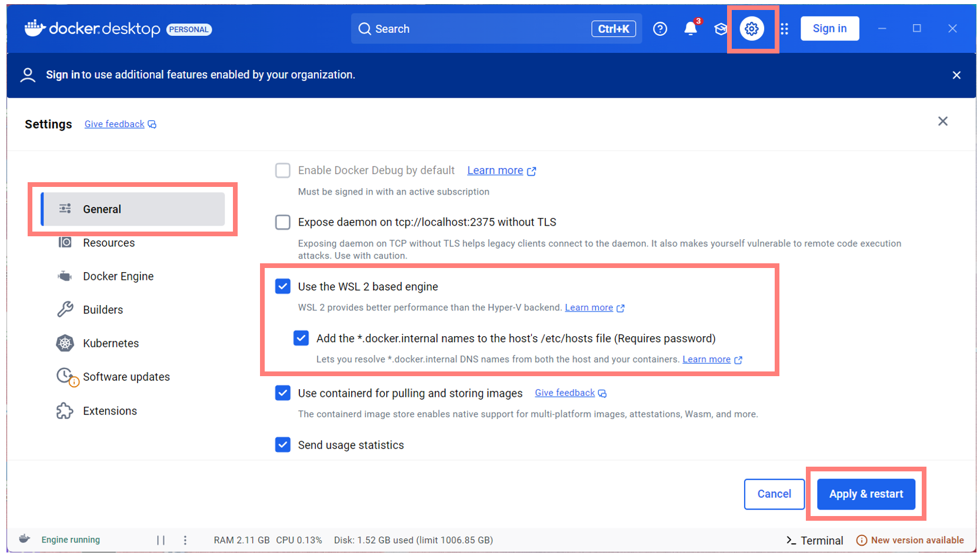Click the Resources sidebar icon
Viewport: 980px width, 556px height.
pos(65,242)
